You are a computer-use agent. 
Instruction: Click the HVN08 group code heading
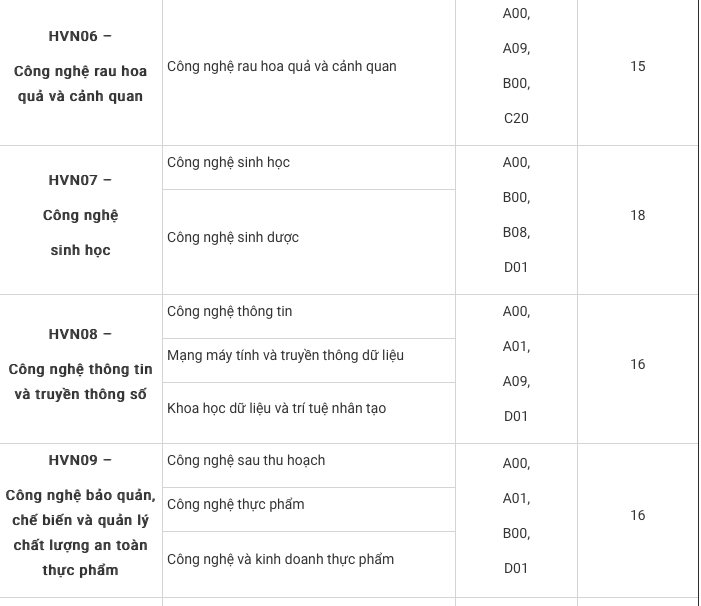point(80,334)
